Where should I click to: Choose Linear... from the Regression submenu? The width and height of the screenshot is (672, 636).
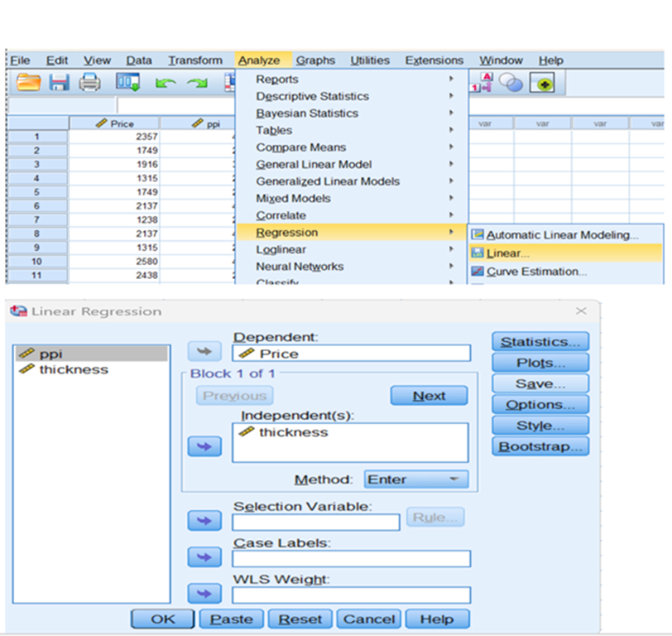point(566,253)
